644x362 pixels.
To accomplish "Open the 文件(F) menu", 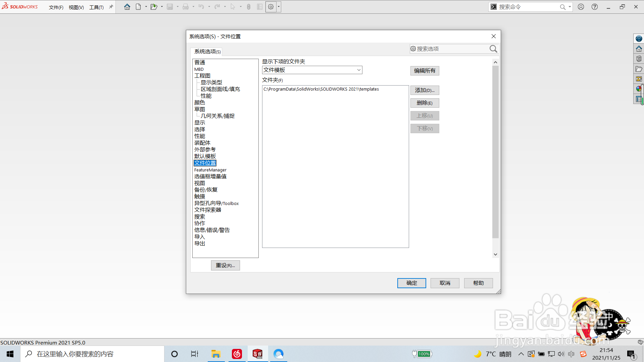I will [x=56, y=7].
